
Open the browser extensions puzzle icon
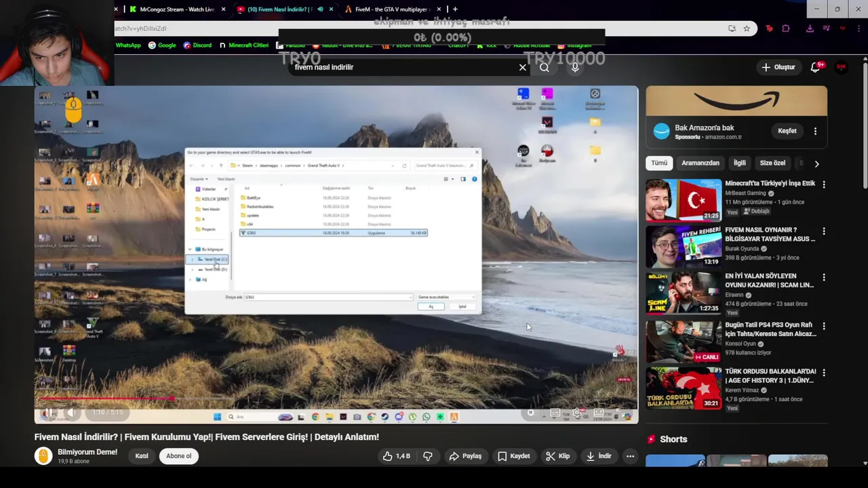(x=786, y=28)
